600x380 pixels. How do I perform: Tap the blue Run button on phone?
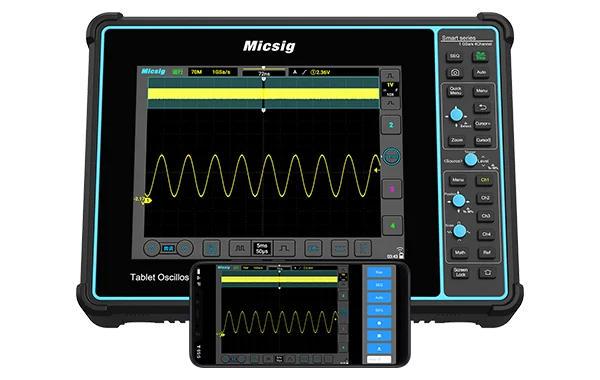(x=379, y=272)
